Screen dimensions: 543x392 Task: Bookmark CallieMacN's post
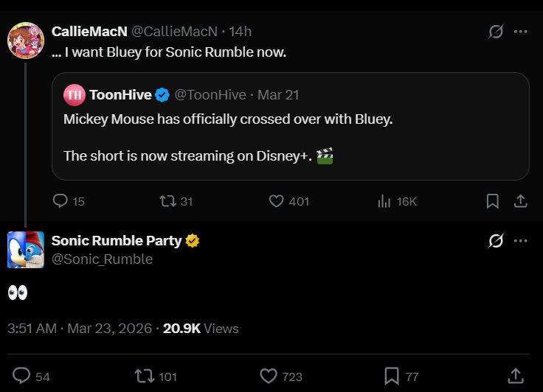click(x=493, y=201)
